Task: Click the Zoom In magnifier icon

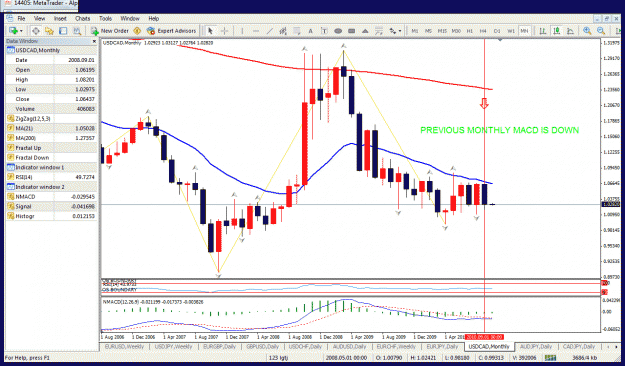Action: [x=587, y=31]
